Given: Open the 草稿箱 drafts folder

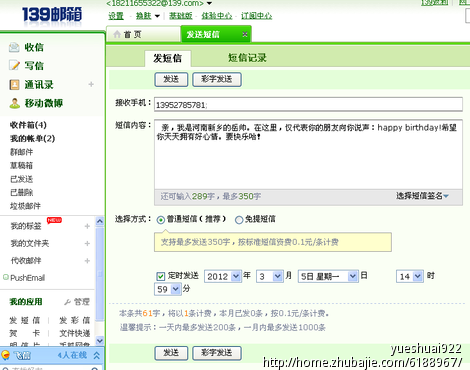Looking at the screenshot, I should [x=22, y=165].
